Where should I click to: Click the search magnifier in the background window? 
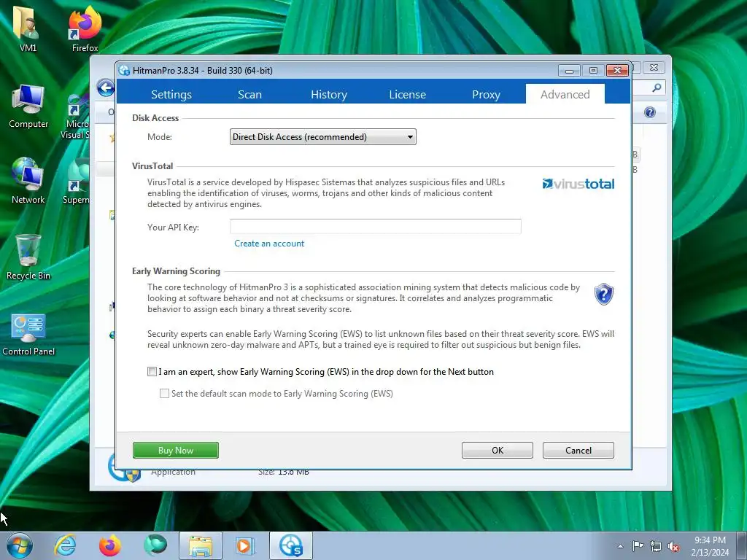tap(657, 87)
